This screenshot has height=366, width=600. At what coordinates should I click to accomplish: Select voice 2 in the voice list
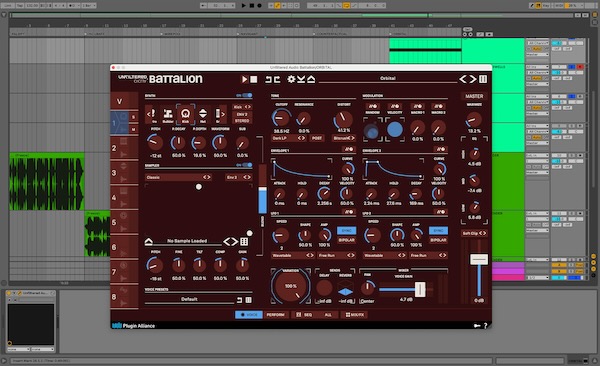[124, 148]
